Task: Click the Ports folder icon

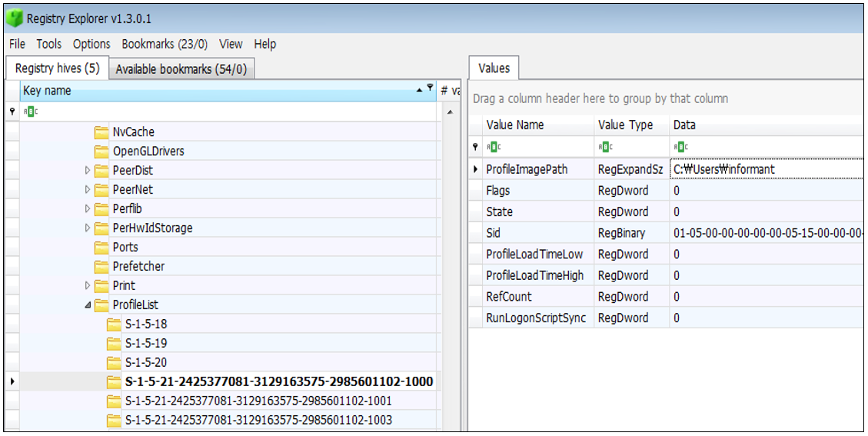Action: pyautogui.click(x=101, y=247)
